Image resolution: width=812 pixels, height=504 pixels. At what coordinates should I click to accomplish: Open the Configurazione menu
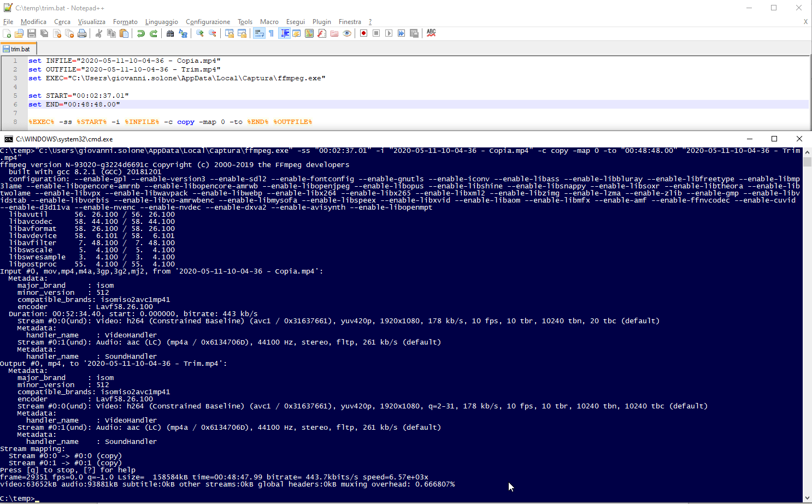208,22
